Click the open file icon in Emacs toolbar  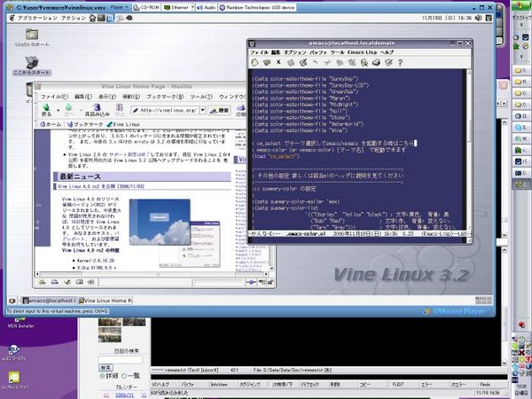coord(267,62)
